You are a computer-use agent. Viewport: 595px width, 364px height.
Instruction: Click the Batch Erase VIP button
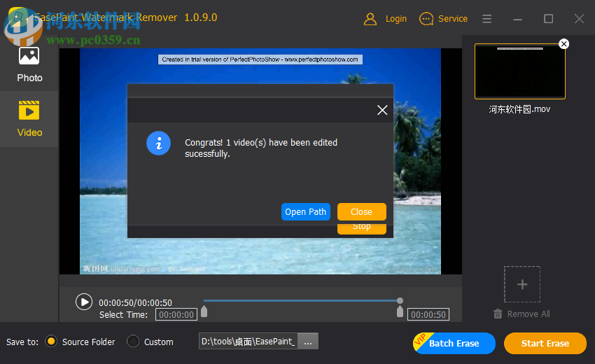454,344
